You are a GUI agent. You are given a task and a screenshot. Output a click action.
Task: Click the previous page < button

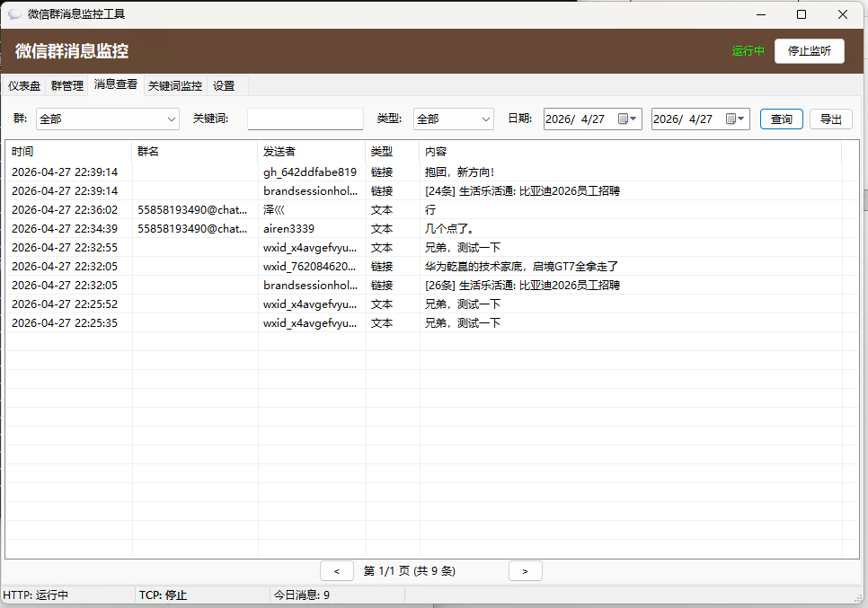(x=337, y=570)
